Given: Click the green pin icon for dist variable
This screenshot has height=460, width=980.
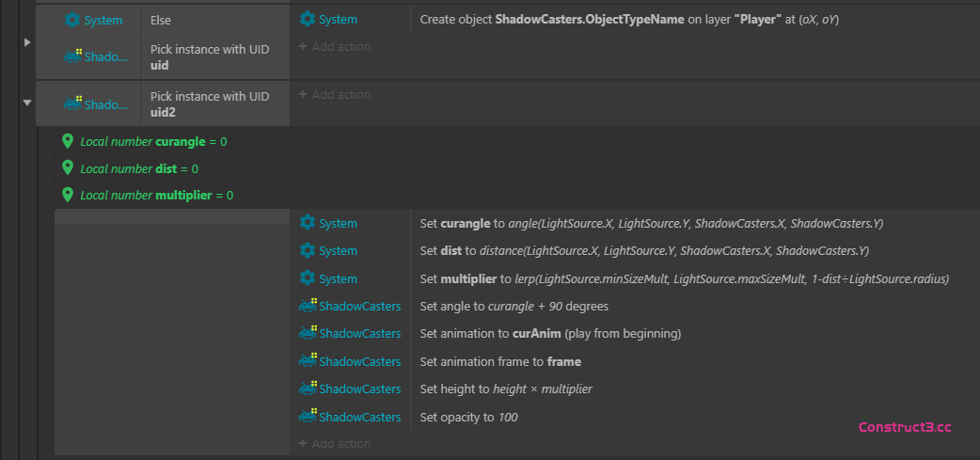Looking at the screenshot, I should (x=67, y=167).
